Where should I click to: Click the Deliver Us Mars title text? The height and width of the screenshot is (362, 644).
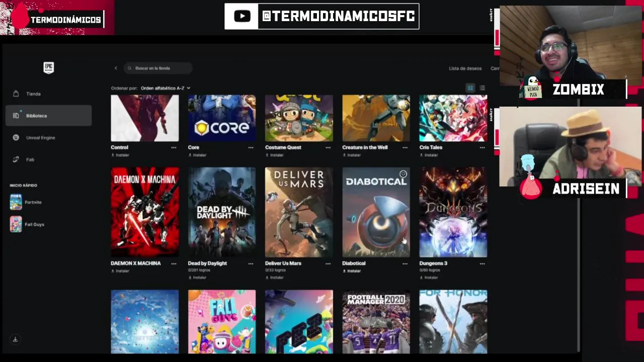tap(283, 263)
